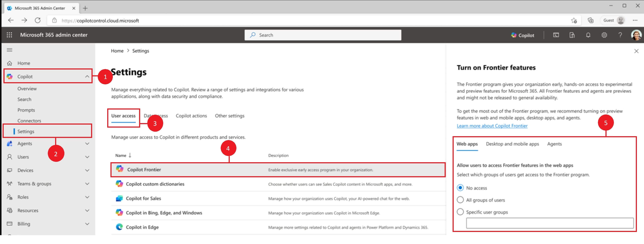Select All groups of users option
This screenshot has height=244, width=644.
coord(460,200)
